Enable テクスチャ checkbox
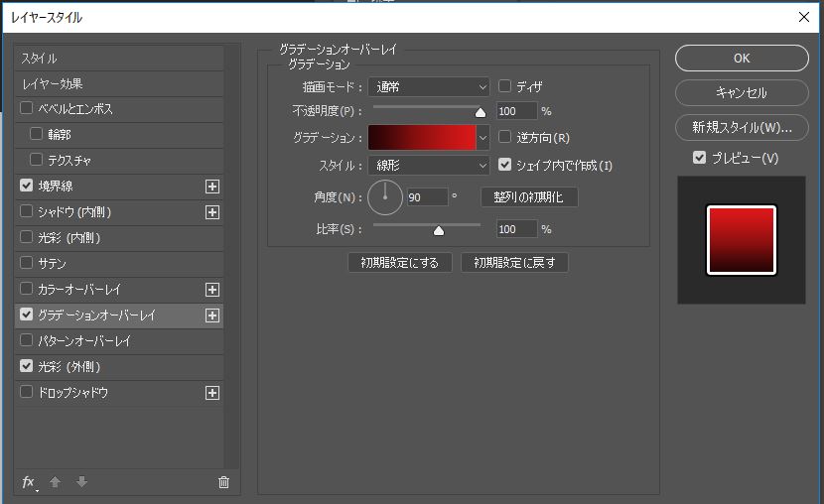 (x=36, y=159)
